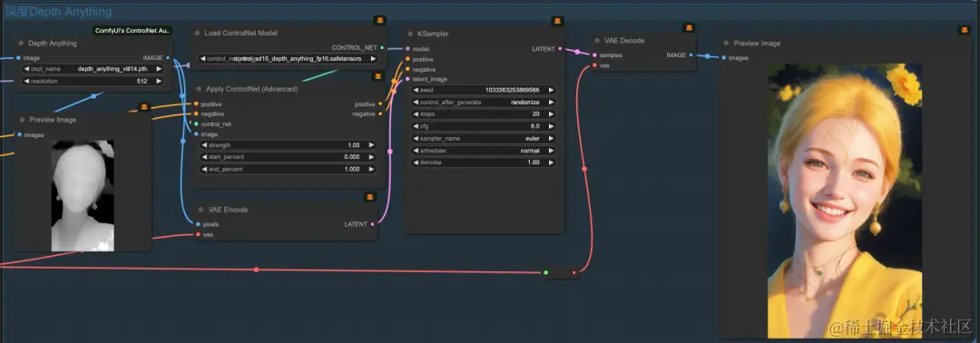Screen dimensions: 980x343
Task: Click link midpoint between VAE Decode and Preview Image
Action: 707,56
